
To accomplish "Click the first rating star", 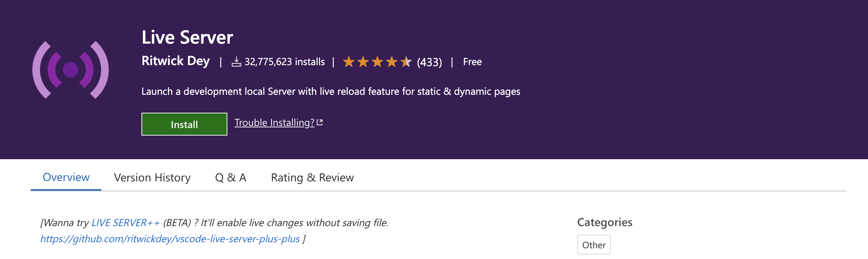I will [x=348, y=62].
